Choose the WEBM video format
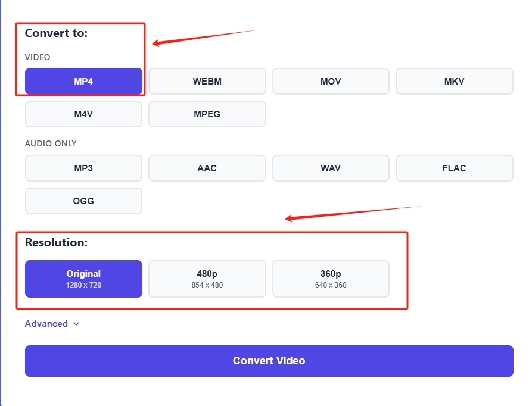 (207, 82)
